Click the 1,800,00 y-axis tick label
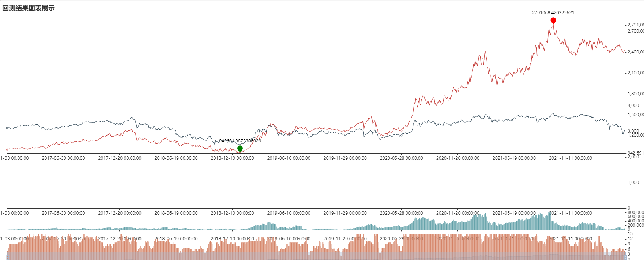644x263 pixels. click(x=636, y=94)
